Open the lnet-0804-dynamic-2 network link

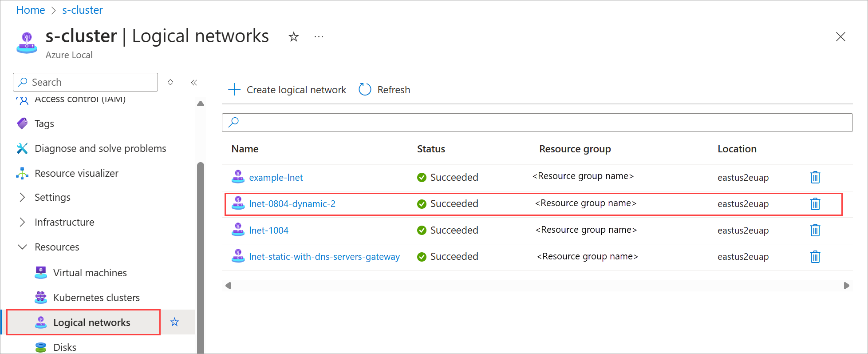[292, 204]
